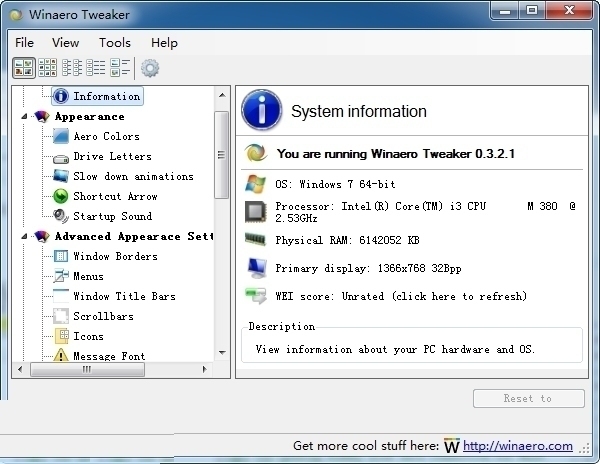Select Scrollbars in the tree
Screen dimensions: 600x464
(103, 316)
